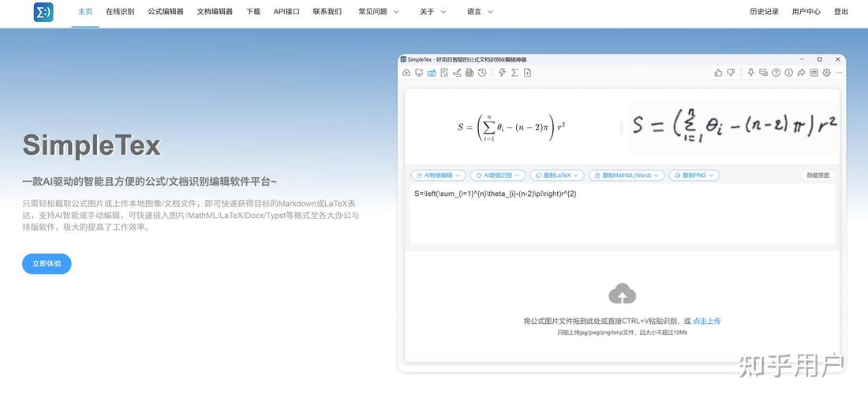This screenshot has height=395, width=868.
Task: Open the info circle icon
Action: [789, 73]
